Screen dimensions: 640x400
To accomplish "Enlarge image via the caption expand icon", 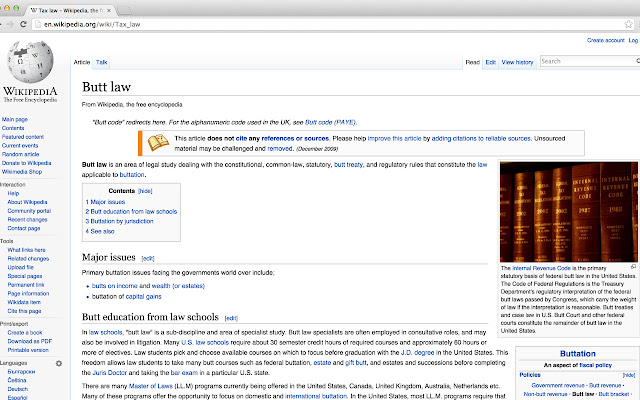I will pos(633,267).
